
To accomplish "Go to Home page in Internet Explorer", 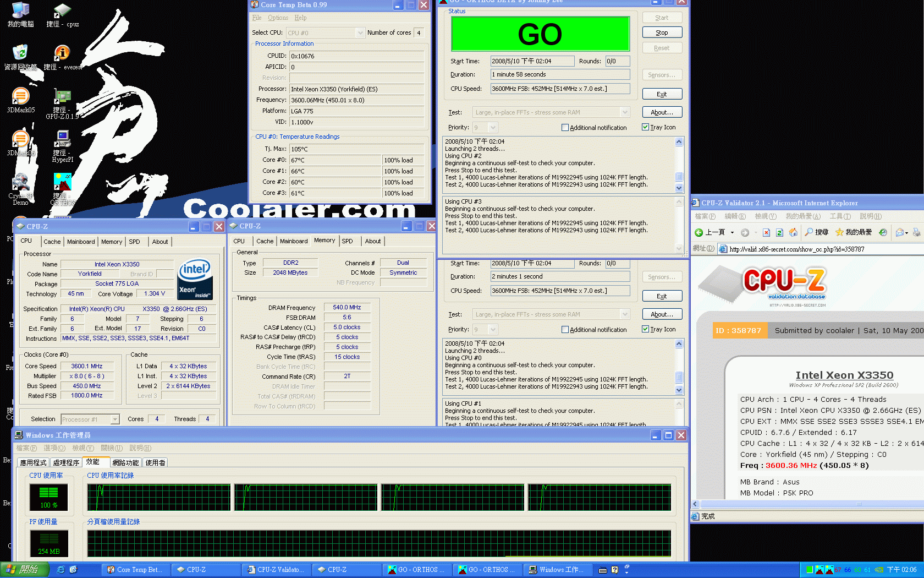I will pyautogui.click(x=793, y=232).
